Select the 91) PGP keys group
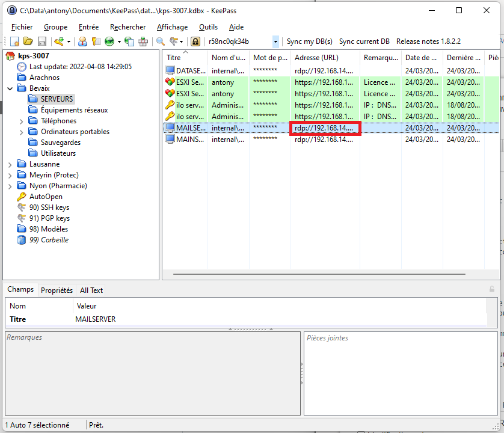The height and width of the screenshot is (433, 504). [x=49, y=218]
